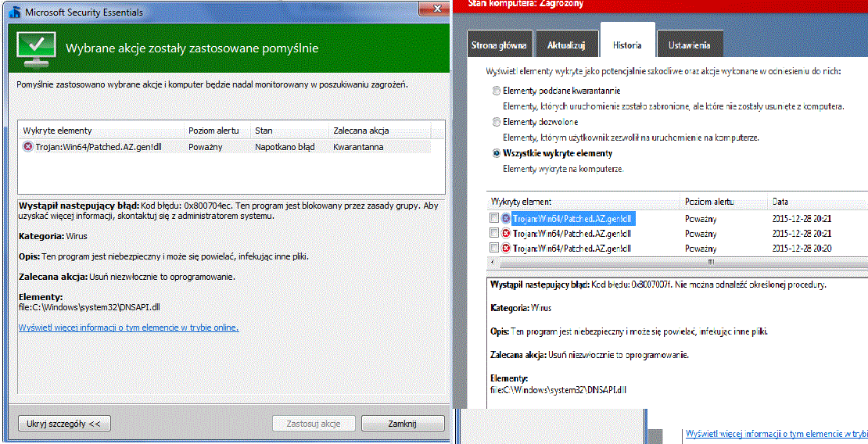Image resolution: width=868 pixels, height=444 pixels.
Task: Tick the checkbox on the 2015-12-28 20:20 Trojan row
Action: click(x=494, y=249)
